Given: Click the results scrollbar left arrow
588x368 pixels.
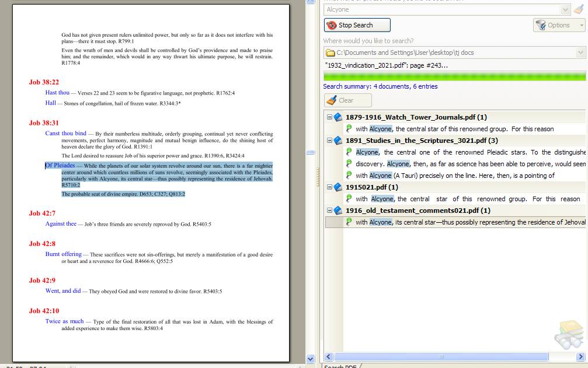Looking at the screenshot, I should click(x=329, y=357).
